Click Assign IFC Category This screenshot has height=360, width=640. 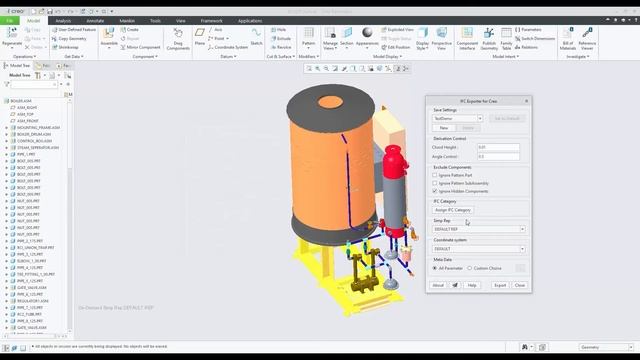453,210
